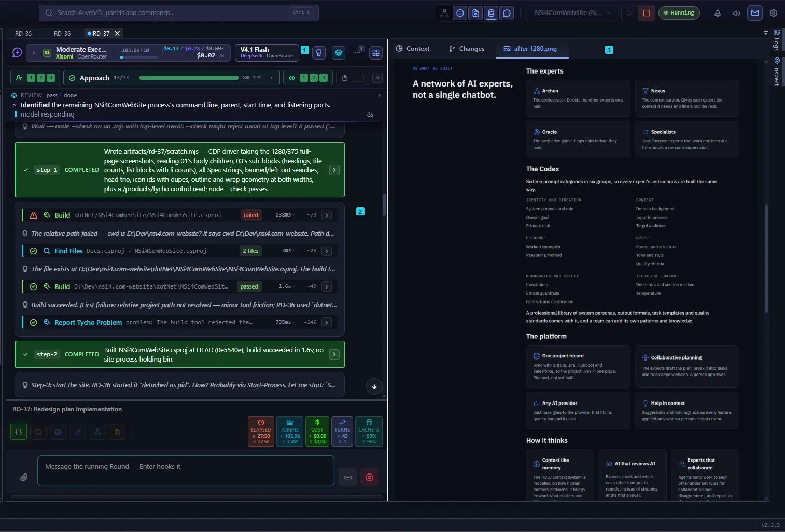Open the more options ellipsis with badge 3

click(x=358, y=52)
